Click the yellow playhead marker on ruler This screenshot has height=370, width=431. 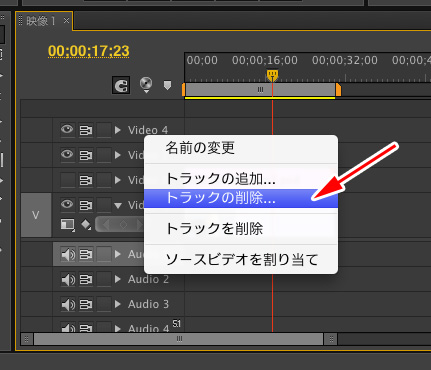[272, 75]
